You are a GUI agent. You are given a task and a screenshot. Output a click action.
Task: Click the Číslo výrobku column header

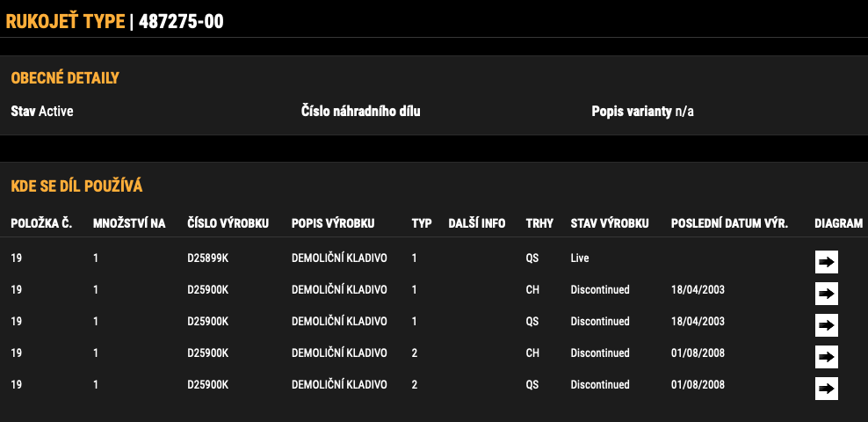coord(228,223)
